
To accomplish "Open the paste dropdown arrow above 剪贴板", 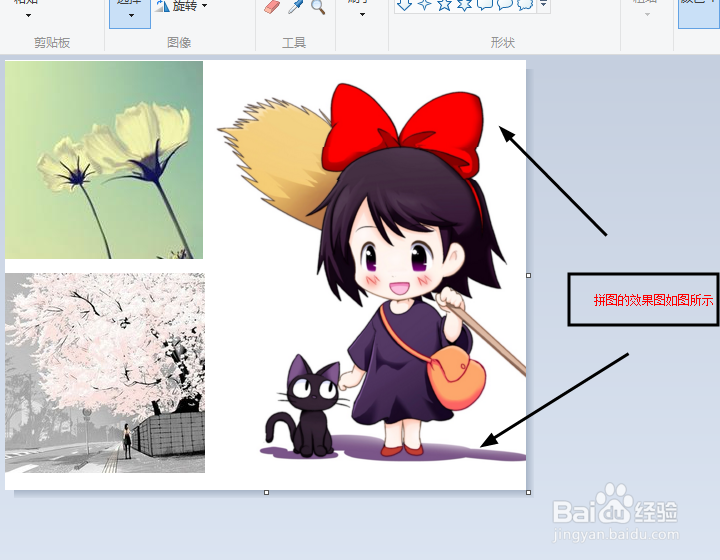I will pyautogui.click(x=28, y=16).
